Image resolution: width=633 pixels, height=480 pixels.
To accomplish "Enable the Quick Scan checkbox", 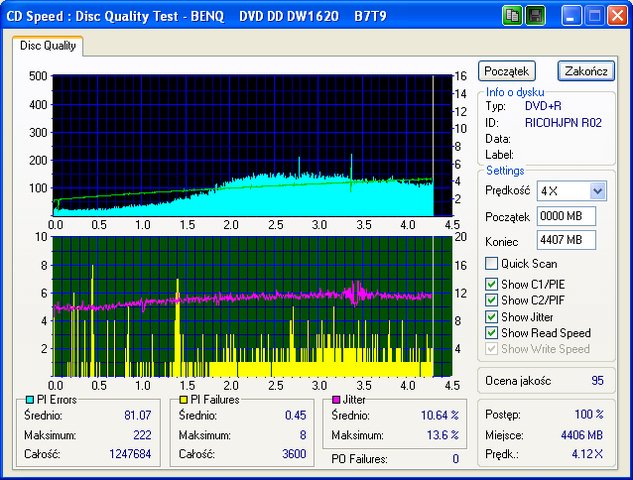I will tap(491, 264).
